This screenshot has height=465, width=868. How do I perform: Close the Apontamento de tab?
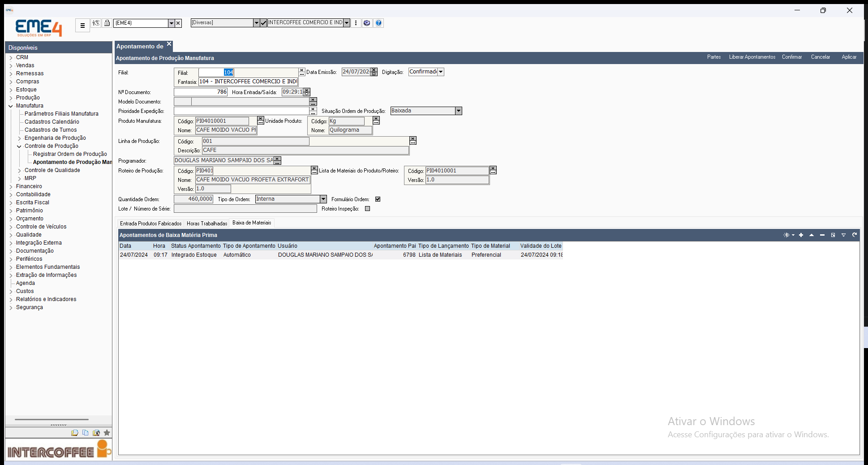169,44
